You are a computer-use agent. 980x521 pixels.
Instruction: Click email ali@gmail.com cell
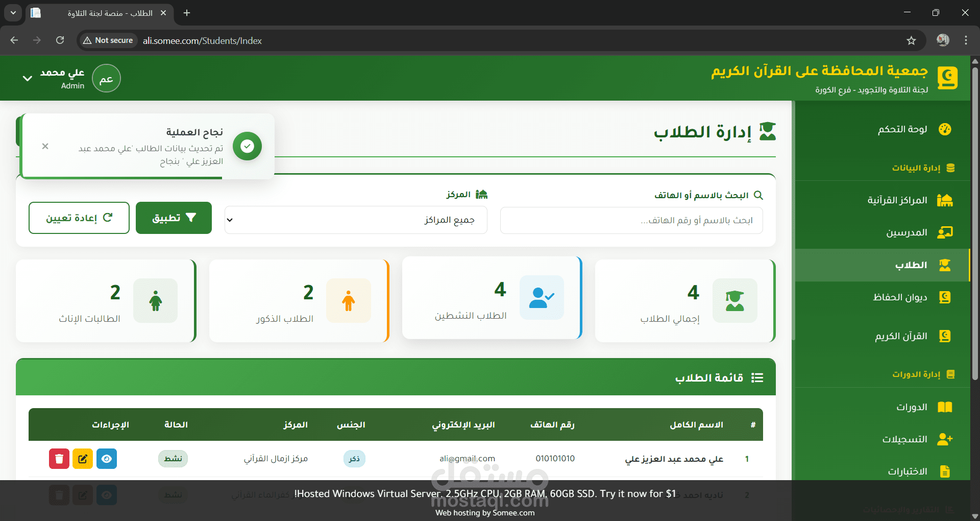(468, 459)
